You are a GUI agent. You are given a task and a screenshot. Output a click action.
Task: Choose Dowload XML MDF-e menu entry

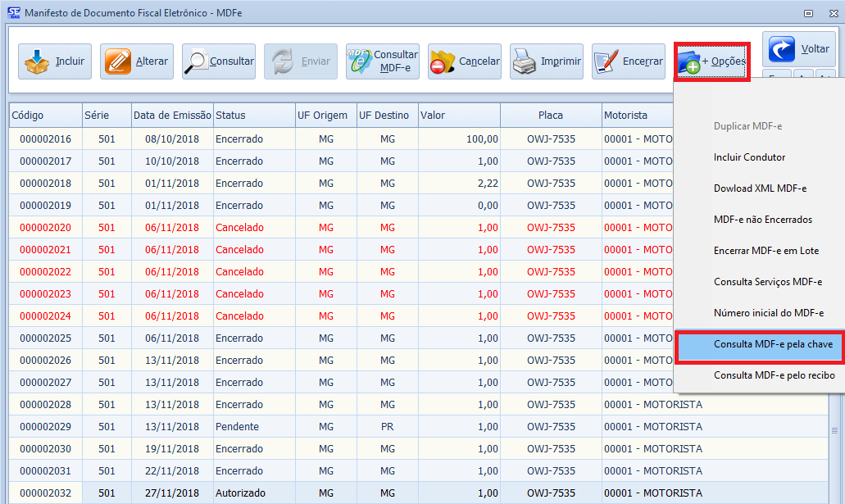(760, 188)
